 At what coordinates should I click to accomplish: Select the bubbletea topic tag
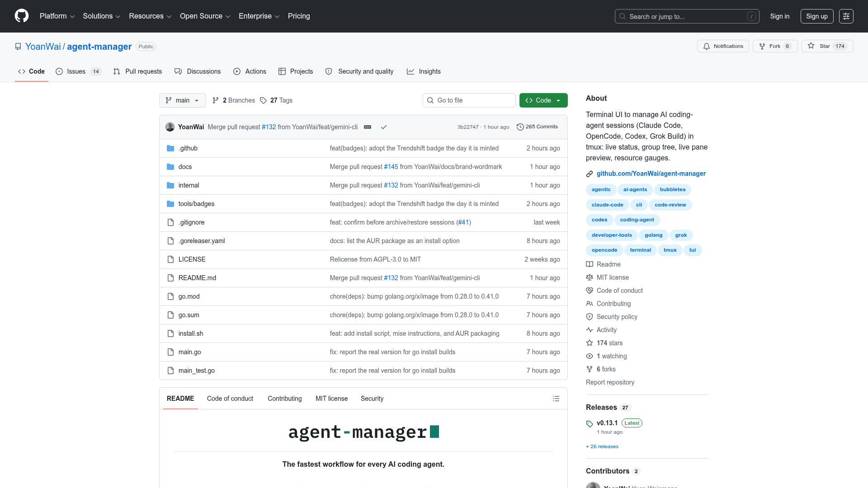(673, 190)
